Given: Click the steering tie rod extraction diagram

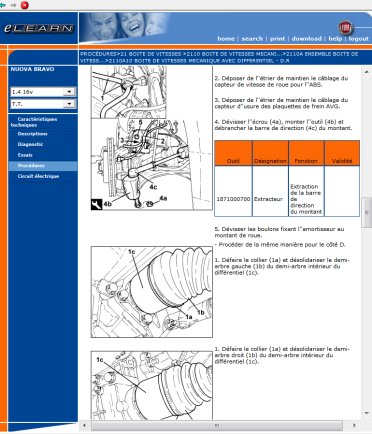Looking at the screenshot, I should pos(152,164).
